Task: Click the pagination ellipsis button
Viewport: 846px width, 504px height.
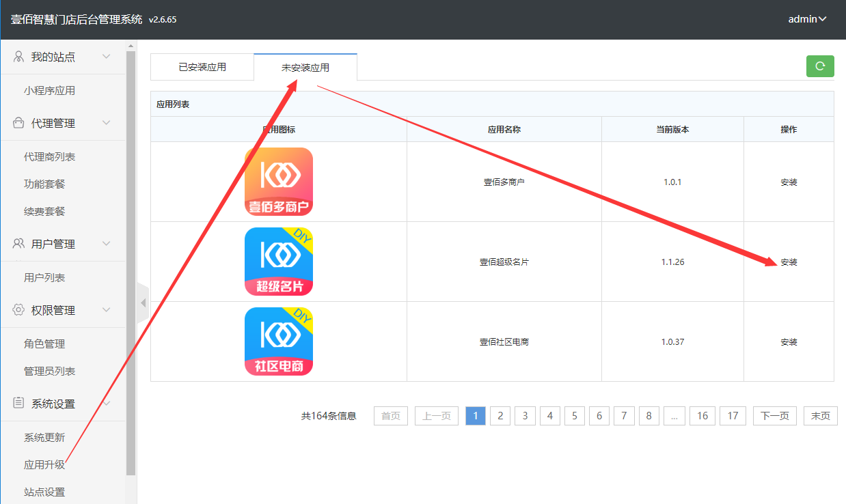Action: (x=674, y=416)
